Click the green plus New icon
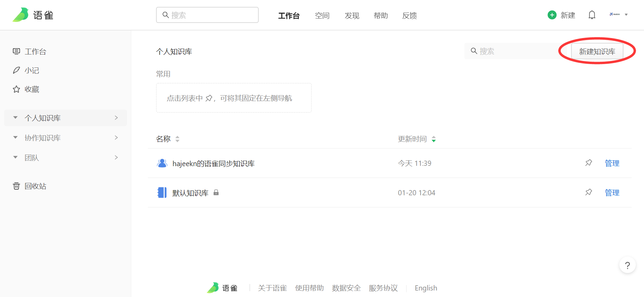The image size is (644, 297). [552, 15]
